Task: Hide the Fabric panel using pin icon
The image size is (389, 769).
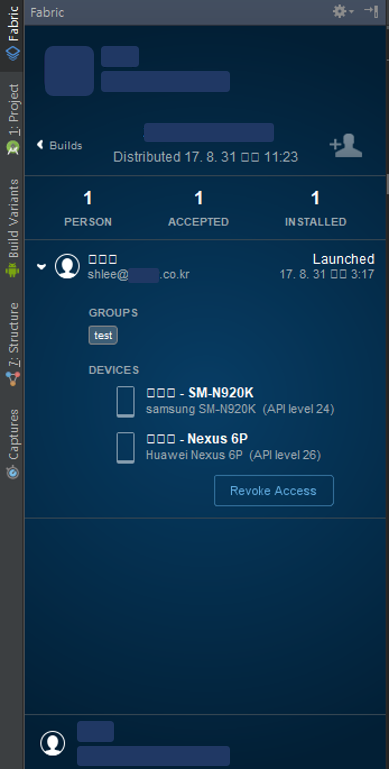Action: click(x=371, y=11)
